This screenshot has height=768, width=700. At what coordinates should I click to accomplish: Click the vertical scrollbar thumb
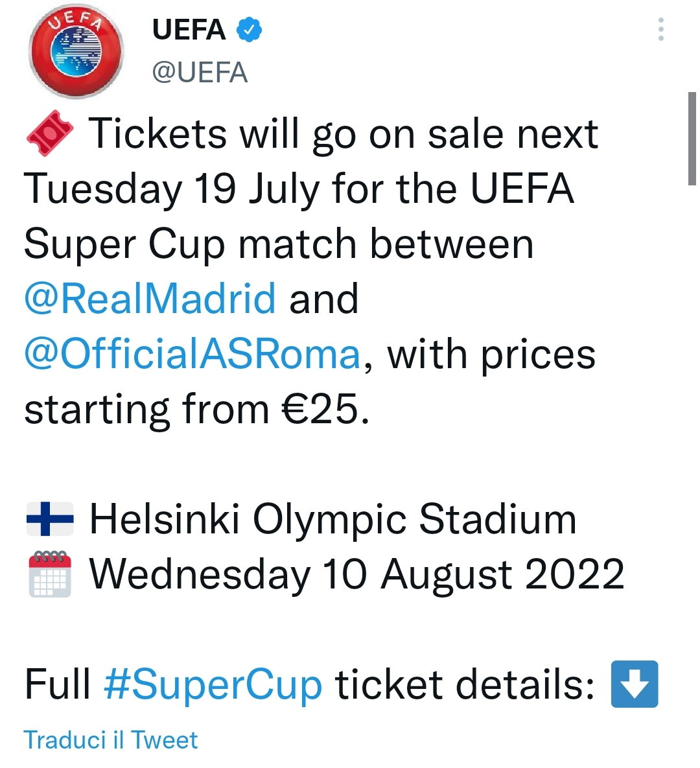pos(692,139)
